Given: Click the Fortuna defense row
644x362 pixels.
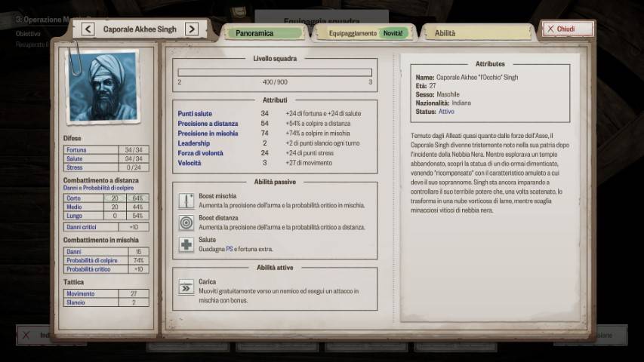Looking at the screenshot, I should (x=106, y=150).
